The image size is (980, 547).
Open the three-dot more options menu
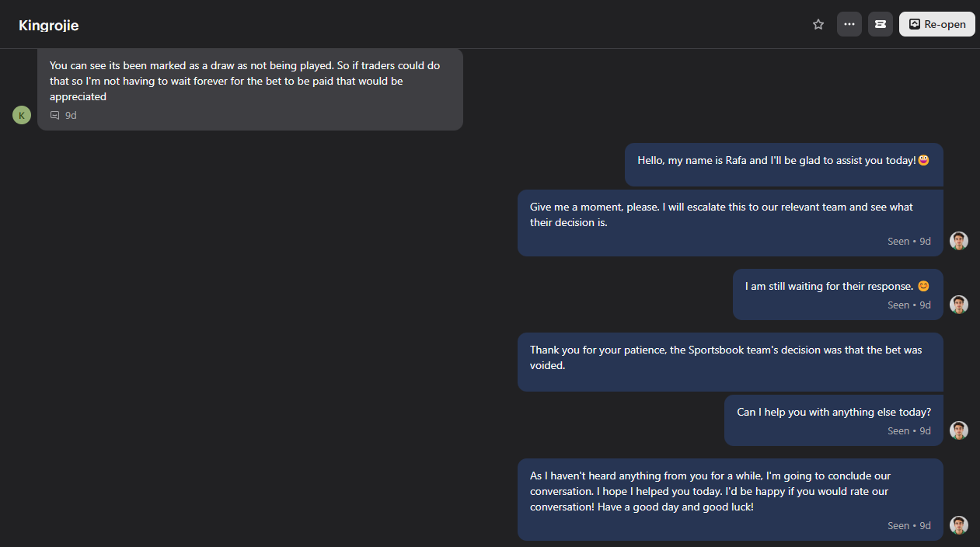tap(849, 24)
